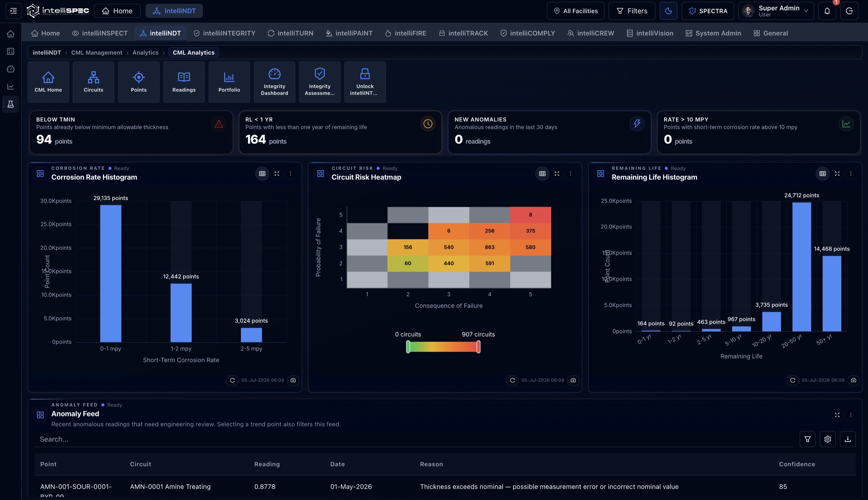The height and width of the screenshot is (500, 868).
Task: Open the notifications bell
Action: point(827,11)
